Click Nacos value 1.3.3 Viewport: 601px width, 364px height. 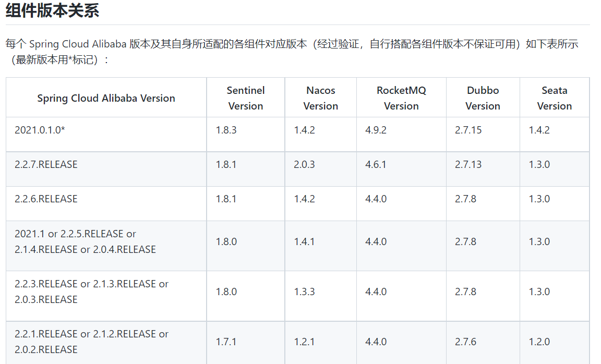tap(304, 292)
